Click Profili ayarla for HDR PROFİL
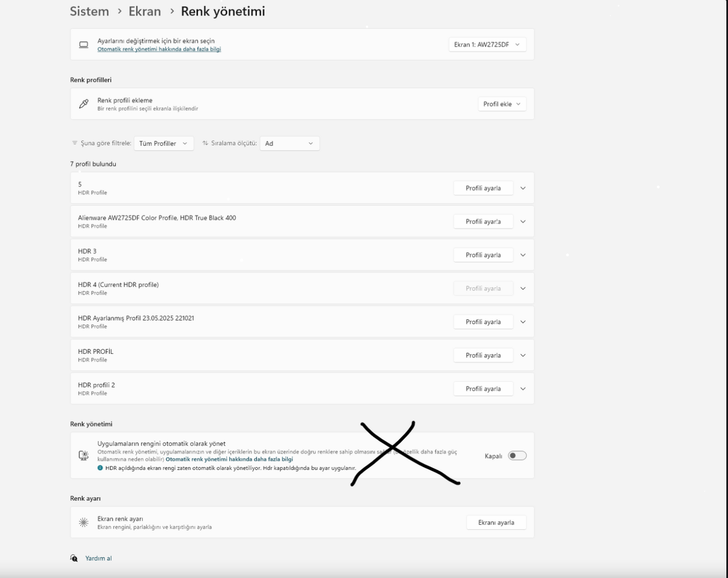728x578 pixels. coord(483,356)
